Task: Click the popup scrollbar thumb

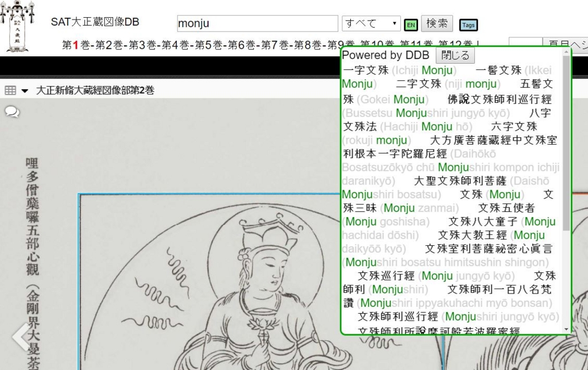Action: [x=566, y=144]
